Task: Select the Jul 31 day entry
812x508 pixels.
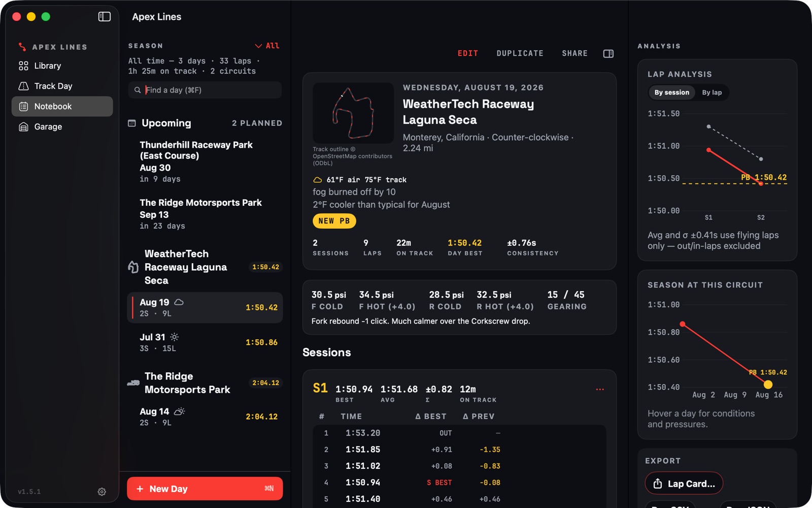Action: pos(205,342)
